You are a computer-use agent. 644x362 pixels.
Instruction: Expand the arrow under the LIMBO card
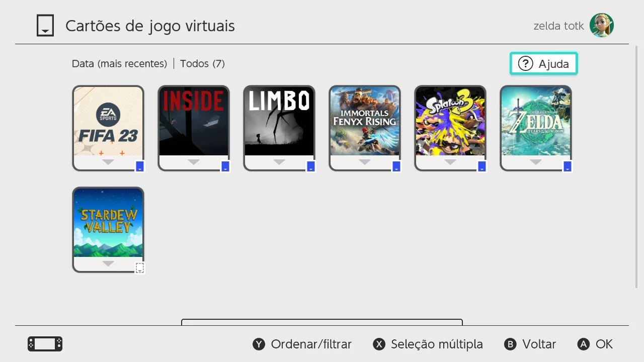click(x=279, y=162)
